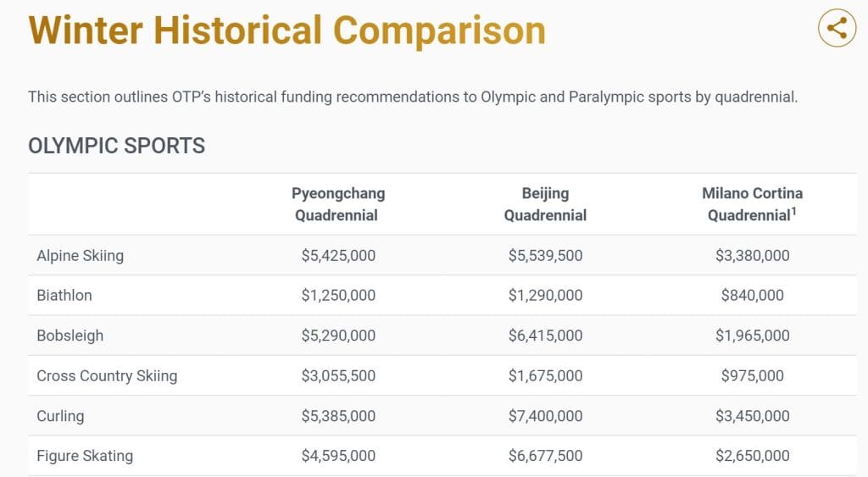Click footnote 1 superscript on Milano Cortina

click(793, 211)
